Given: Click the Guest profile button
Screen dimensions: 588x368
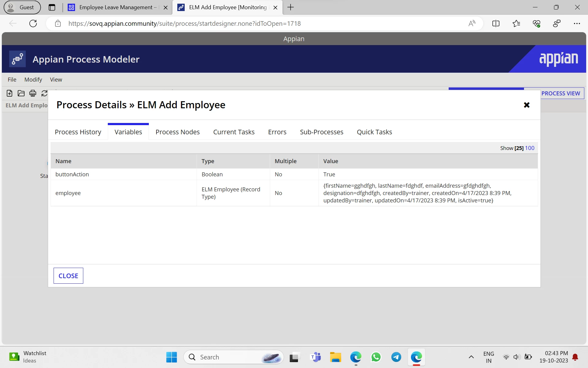Looking at the screenshot, I should click(x=22, y=7).
